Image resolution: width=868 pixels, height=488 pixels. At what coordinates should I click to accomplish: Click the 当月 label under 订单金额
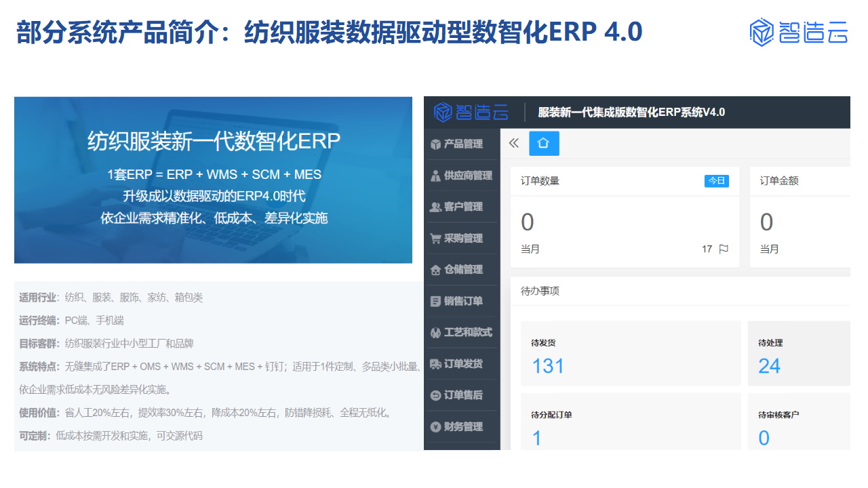769,249
